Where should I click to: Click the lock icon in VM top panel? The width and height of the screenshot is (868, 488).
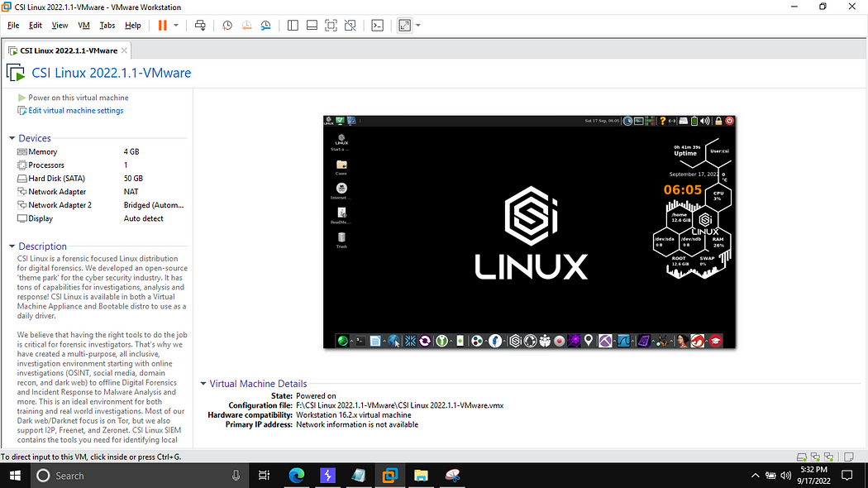[x=718, y=121]
